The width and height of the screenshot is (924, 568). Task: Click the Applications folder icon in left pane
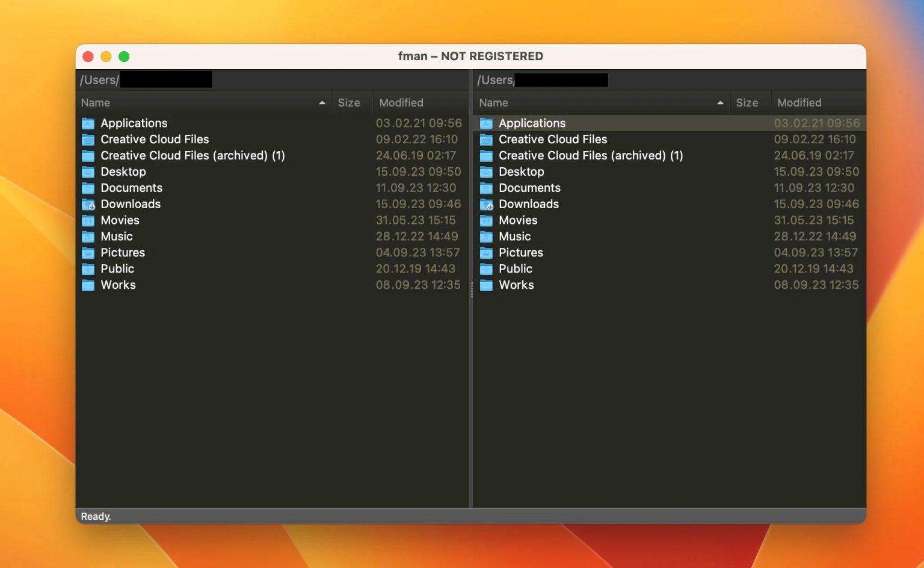point(88,123)
